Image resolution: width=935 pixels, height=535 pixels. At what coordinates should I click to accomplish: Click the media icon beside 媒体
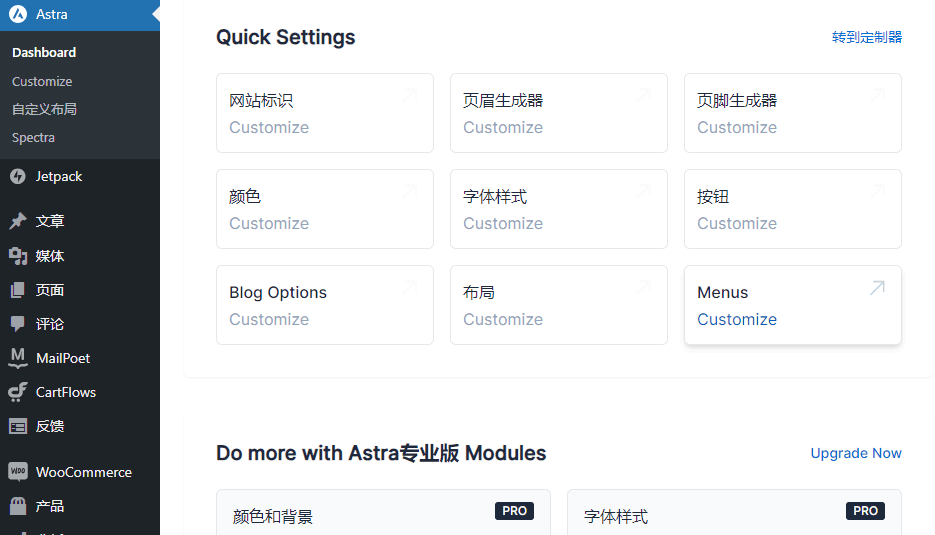tap(18, 256)
